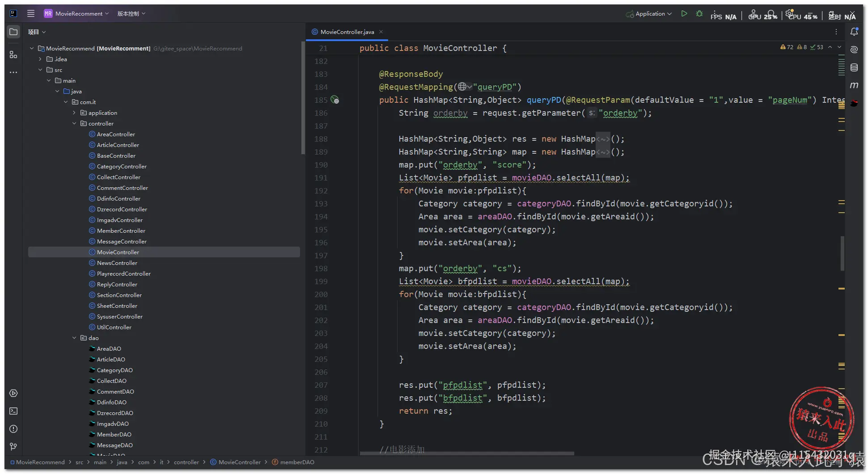Click the Debug bug icon
This screenshot has height=474, width=868.
click(x=699, y=14)
